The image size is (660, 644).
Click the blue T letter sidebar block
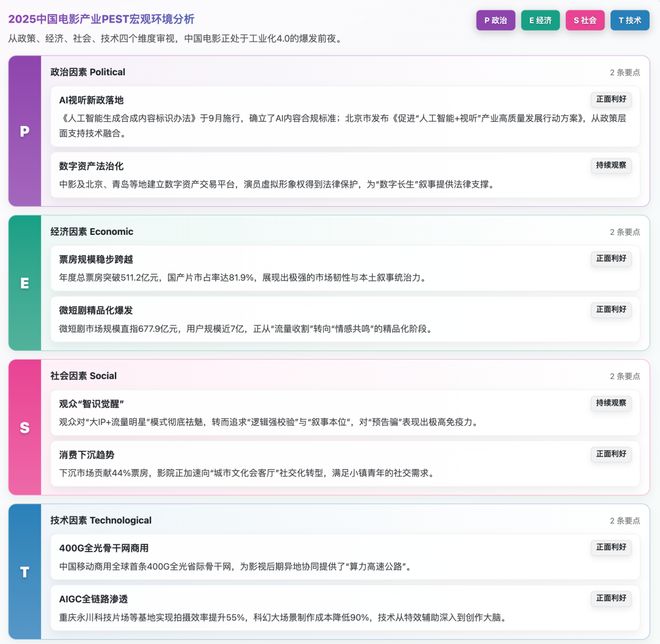click(x=25, y=572)
